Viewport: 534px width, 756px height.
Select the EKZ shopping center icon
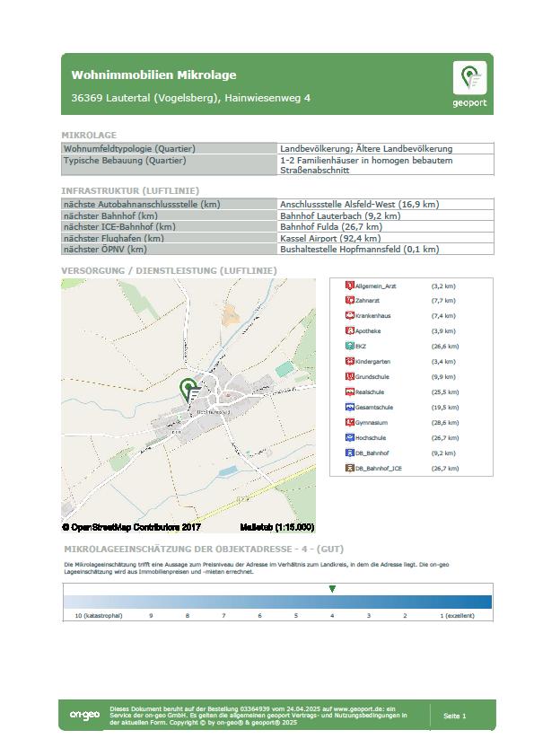[x=350, y=347]
